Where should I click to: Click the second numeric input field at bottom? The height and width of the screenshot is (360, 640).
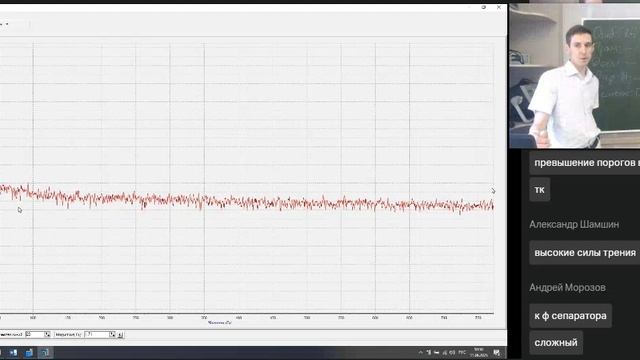coord(97,334)
